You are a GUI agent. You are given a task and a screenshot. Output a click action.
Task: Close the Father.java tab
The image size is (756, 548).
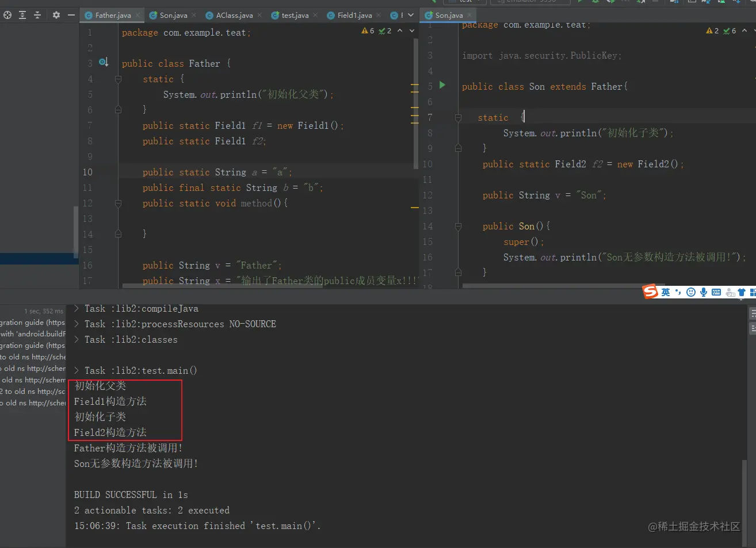138,15
